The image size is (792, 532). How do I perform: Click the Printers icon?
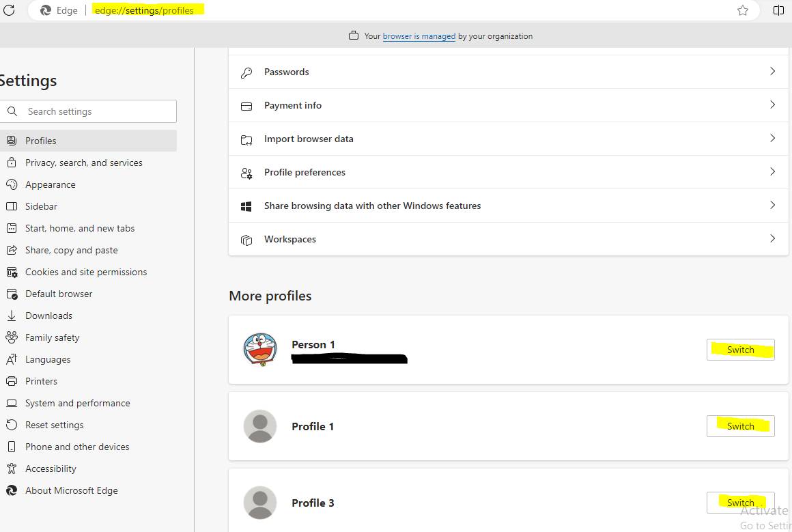[x=12, y=381]
